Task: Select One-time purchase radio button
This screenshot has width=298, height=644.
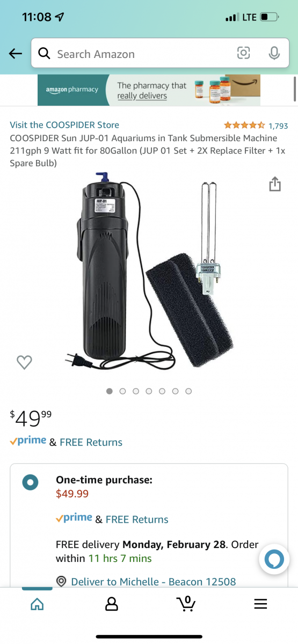Action: [31, 482]
